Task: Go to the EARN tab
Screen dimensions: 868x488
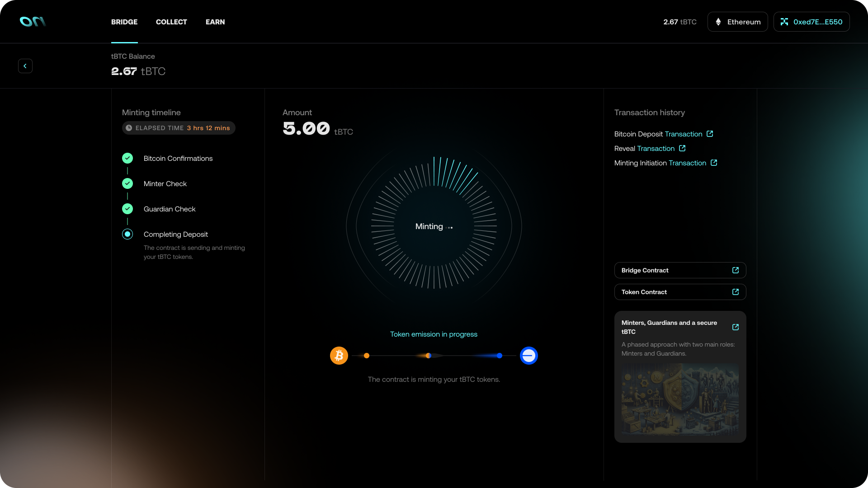Action: pyautogui.click(x=215, y=22)
